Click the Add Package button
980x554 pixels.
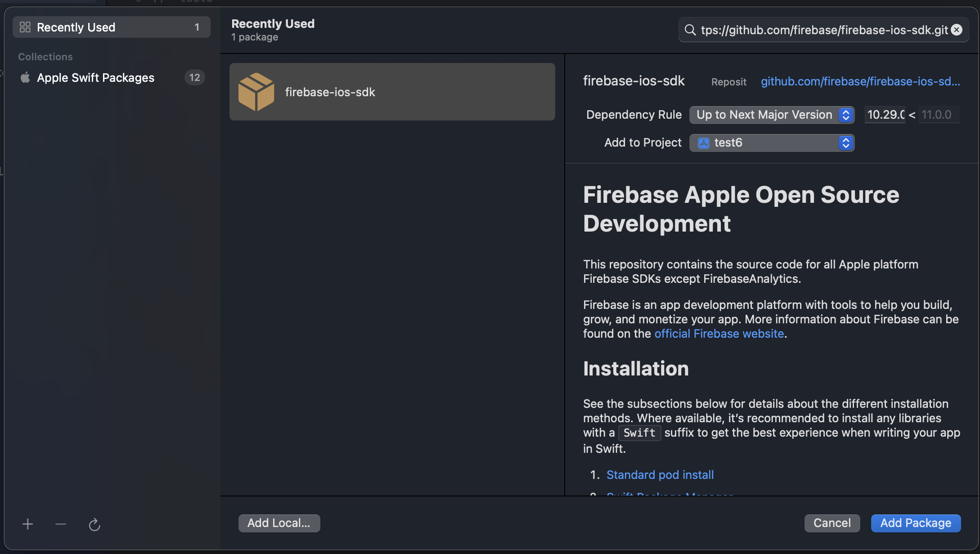(916, 523)
